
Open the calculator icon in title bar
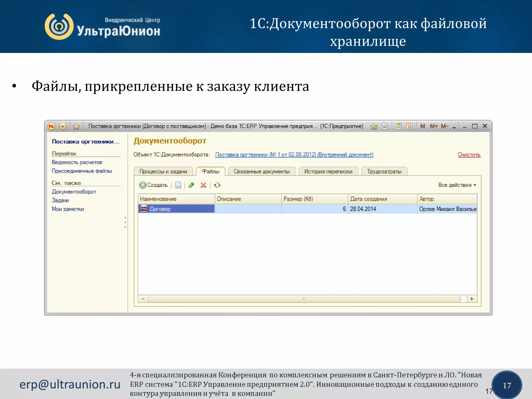point(398,126)
